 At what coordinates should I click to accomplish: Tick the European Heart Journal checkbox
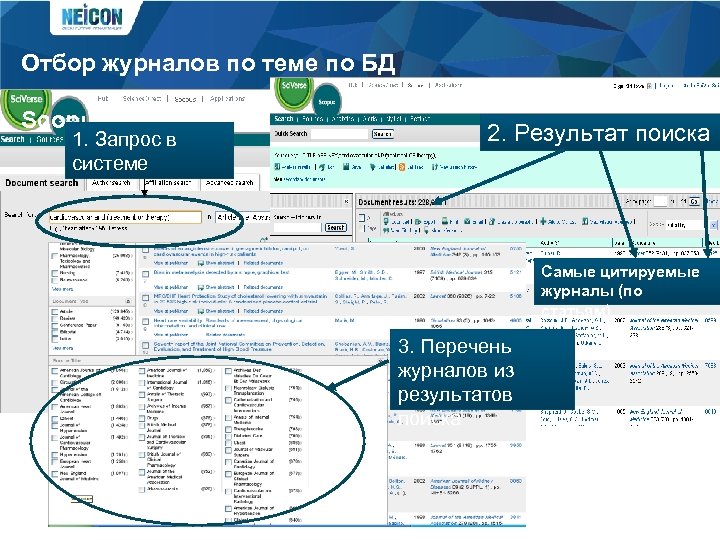[55, 461]
